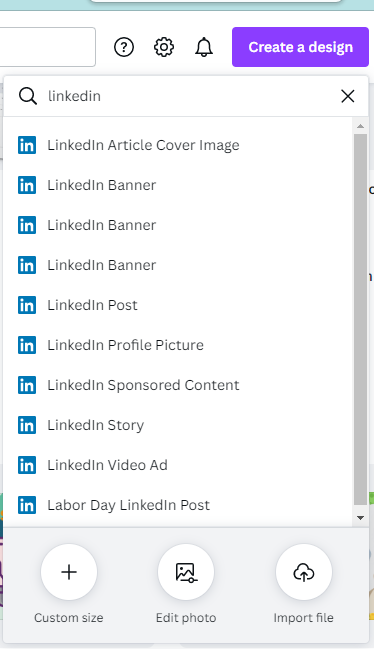
Task: Clear the linkedin search with X icon
Action: [x=348, y=96]
